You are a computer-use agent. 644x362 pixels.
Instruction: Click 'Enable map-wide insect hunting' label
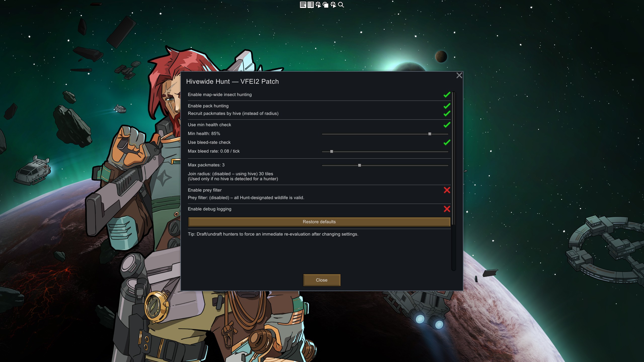pyautogui.click(x=220, y=95)
